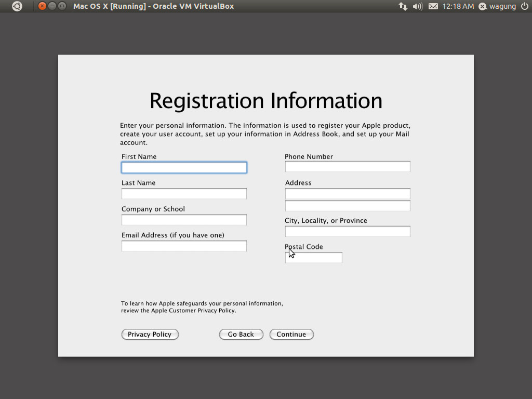The width and height of the screenshot is (532, 399).
Task: Click the Registration Information heading
Action: coord(266,101)
